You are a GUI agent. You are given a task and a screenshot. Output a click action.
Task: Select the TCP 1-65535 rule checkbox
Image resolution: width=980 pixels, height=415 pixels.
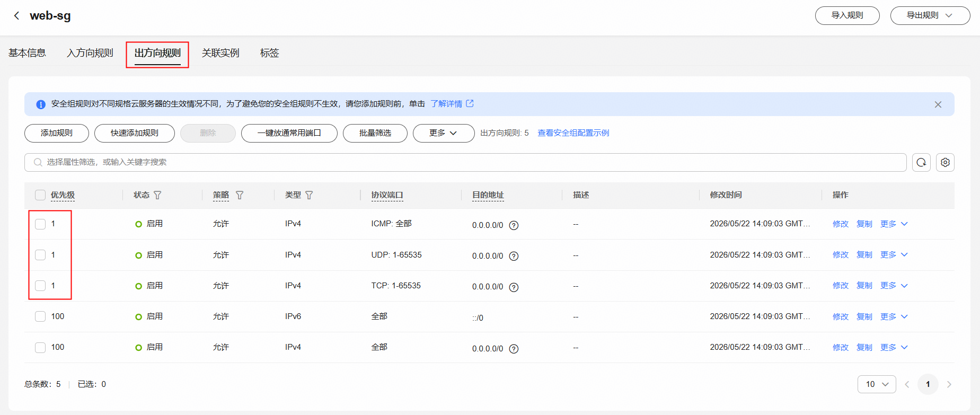pos(40,286)
